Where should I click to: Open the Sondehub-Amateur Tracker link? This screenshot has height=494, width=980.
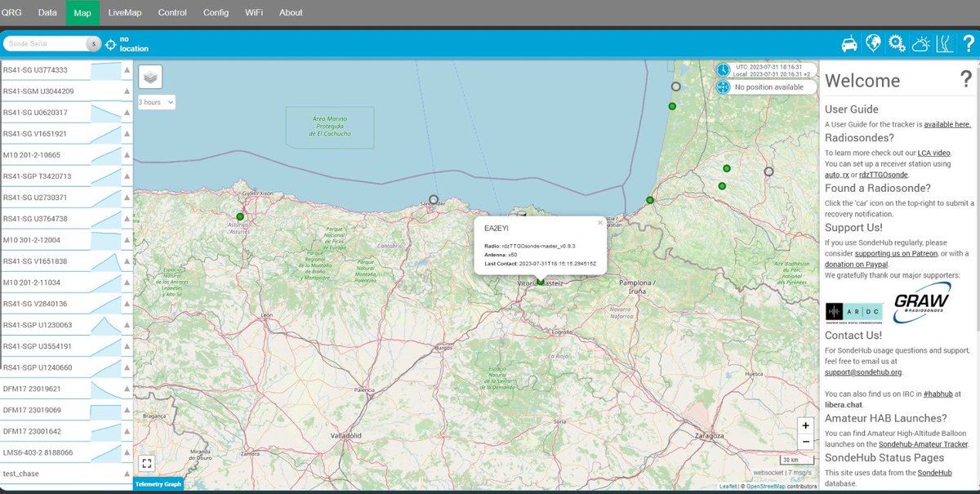[x=923, y=444]
